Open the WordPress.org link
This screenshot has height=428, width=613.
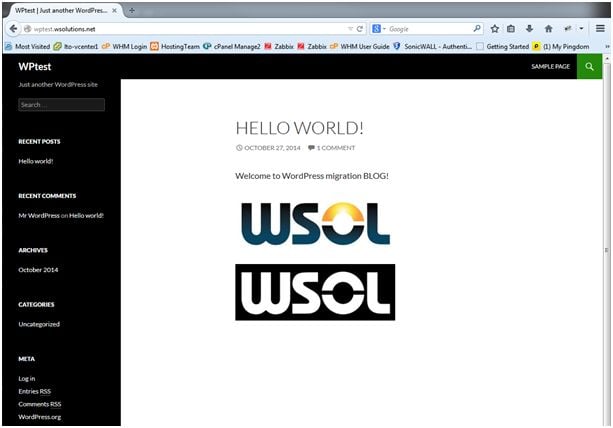pos(39,417)
